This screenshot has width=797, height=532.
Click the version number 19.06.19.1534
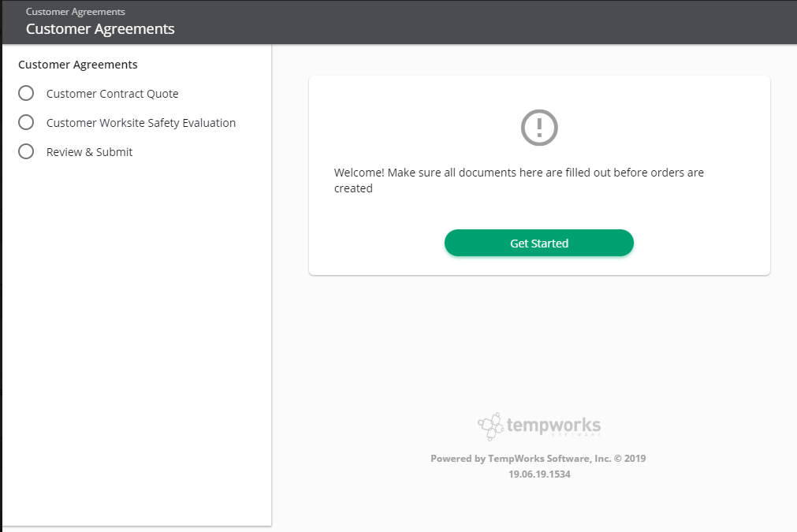pyautogui.click(x=539, y=474)
